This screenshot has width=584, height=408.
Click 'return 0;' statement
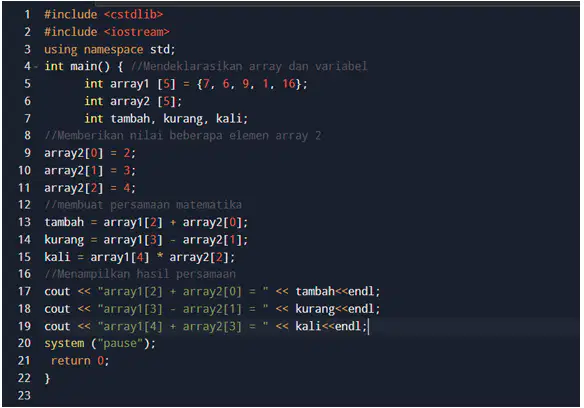tap(80, 361)
